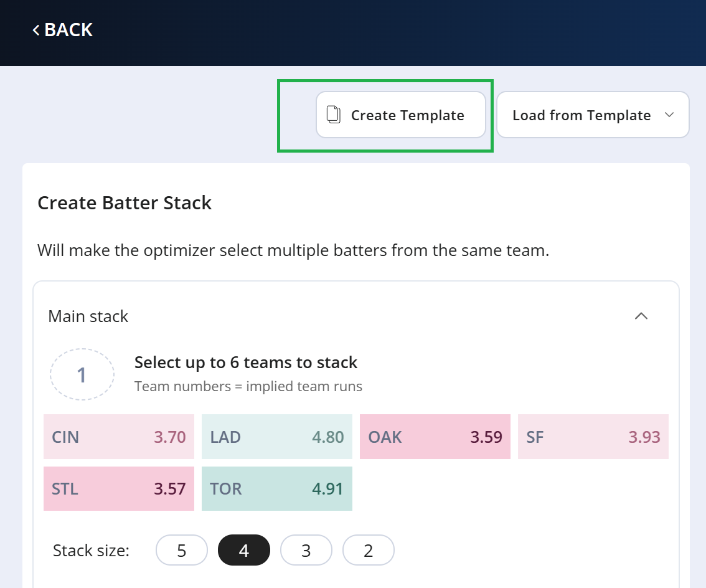Open the Load from Template dropdown
Screen dimensions: 706x588
point(593,115)
